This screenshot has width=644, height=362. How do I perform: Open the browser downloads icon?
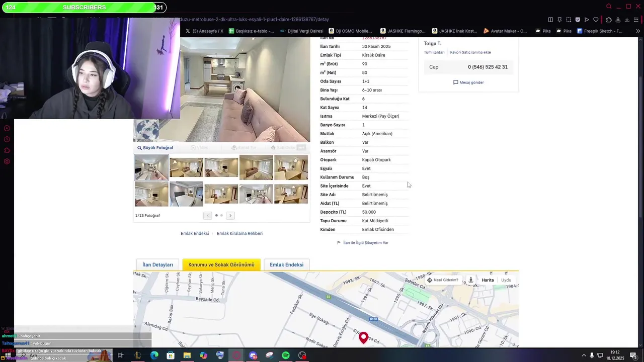click(x=627, y=20)
